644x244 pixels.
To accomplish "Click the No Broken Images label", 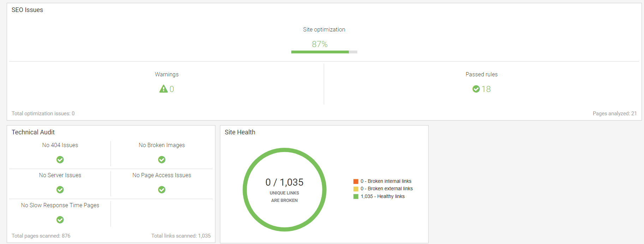I will pos(162,145).
